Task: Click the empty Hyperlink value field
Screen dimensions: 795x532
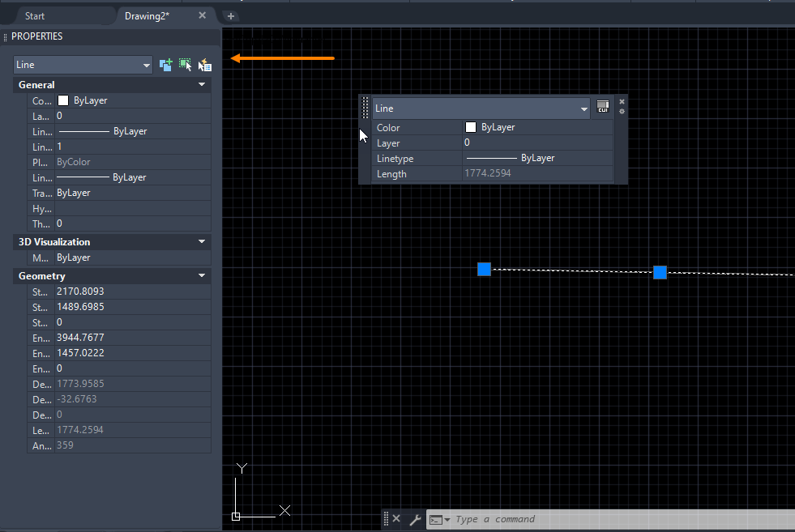Action: [x=133, y=208]
